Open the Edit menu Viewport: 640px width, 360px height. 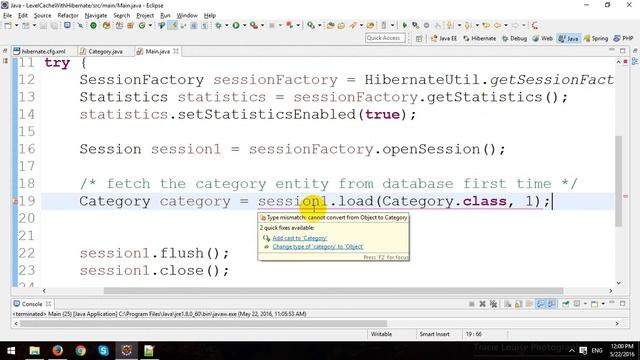point(23,16)
